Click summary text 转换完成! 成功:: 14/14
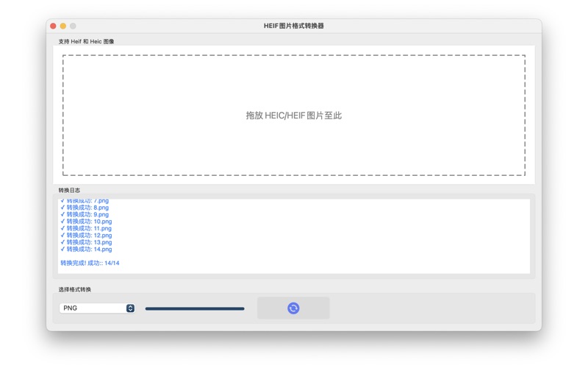The width and height of the screenshot is (588, 368). click(90, 263)
